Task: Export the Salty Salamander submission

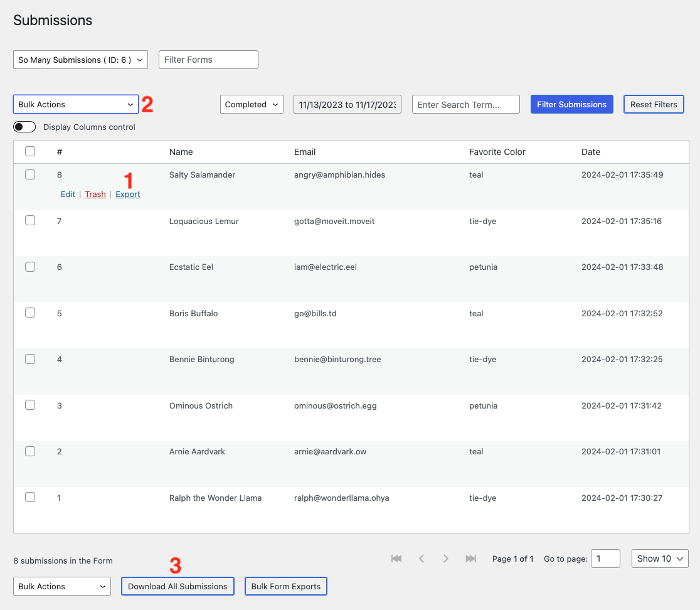Action: click(127, 194)
